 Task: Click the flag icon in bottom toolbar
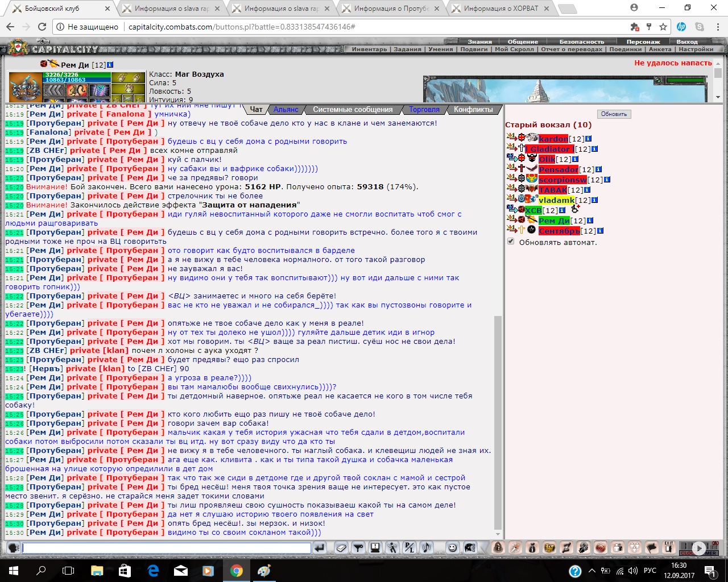652,548
